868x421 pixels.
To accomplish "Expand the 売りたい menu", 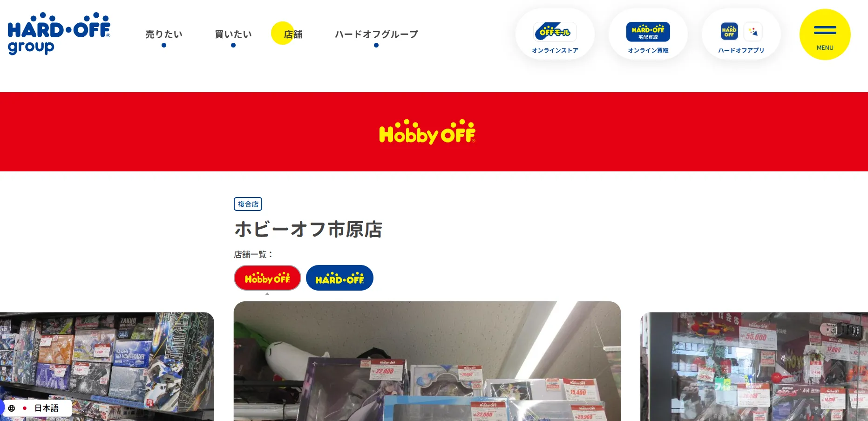I will coord(164,34).
